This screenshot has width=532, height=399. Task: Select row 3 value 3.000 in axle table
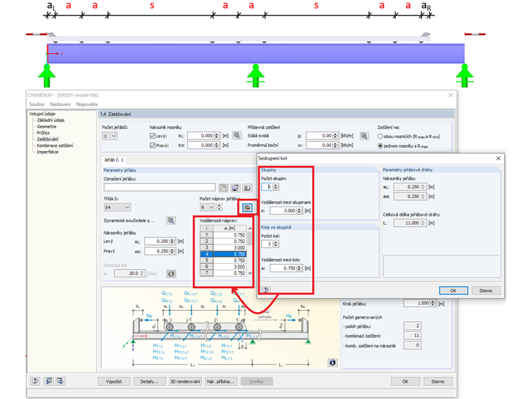point(230,248)
